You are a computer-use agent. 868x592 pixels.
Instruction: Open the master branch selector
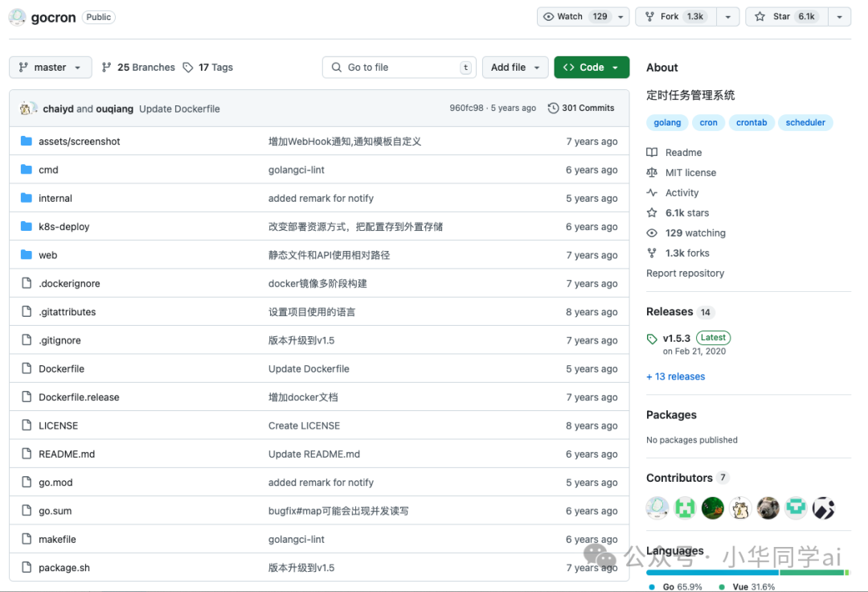click(51, 67)
